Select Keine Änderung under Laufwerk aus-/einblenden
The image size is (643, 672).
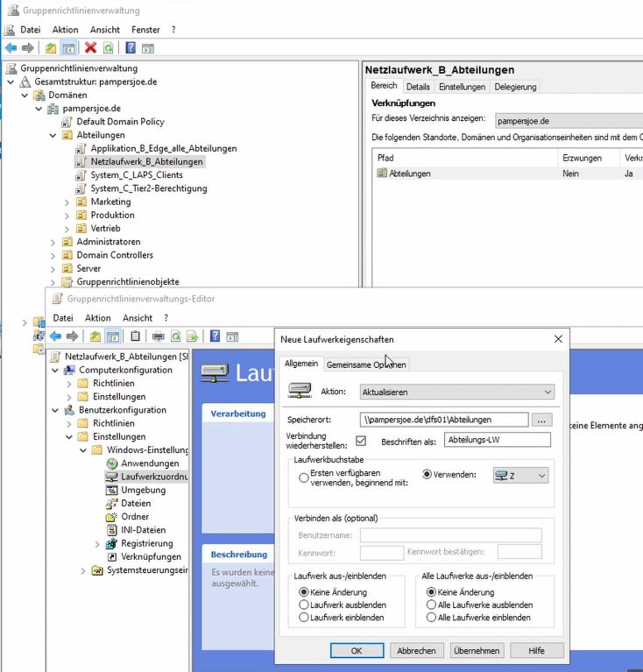304,592
